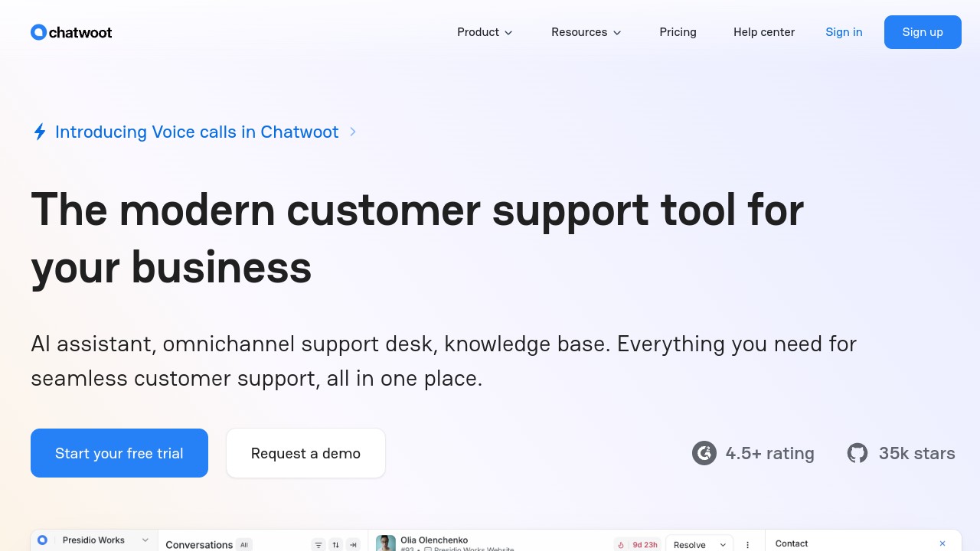Click the sort conversations icon

click(x=336, y=545)
